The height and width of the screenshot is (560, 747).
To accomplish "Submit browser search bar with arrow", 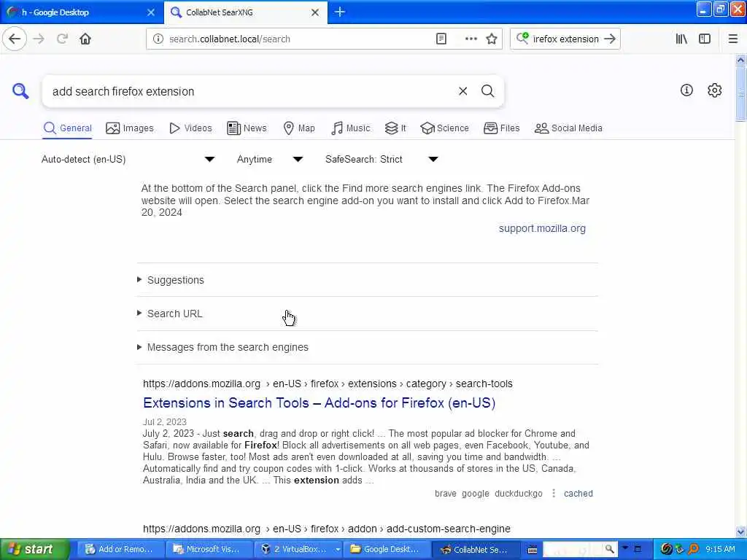I will 609,39.
